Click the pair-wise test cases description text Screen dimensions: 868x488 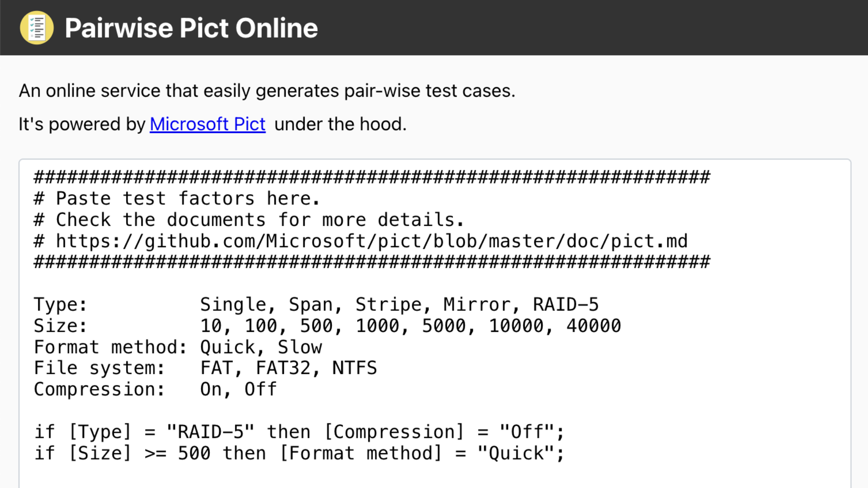[267, 90]
